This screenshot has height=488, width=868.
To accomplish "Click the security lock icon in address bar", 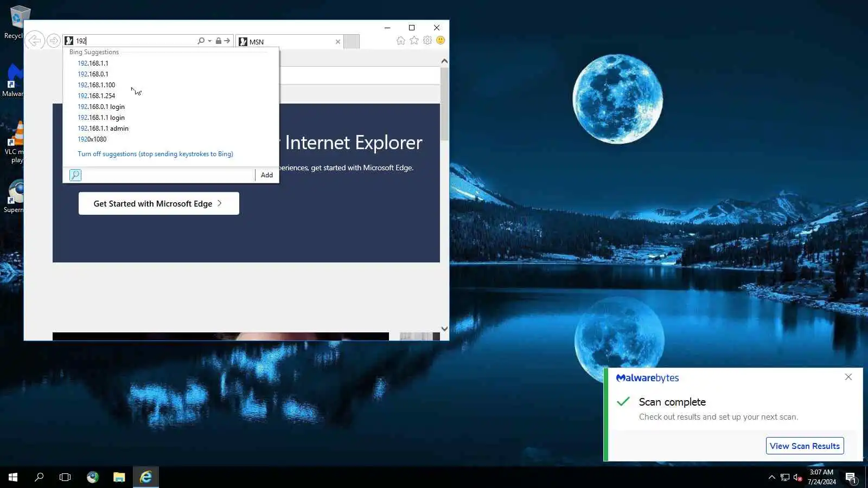I will pyautogui.click(x=219, y=41).
